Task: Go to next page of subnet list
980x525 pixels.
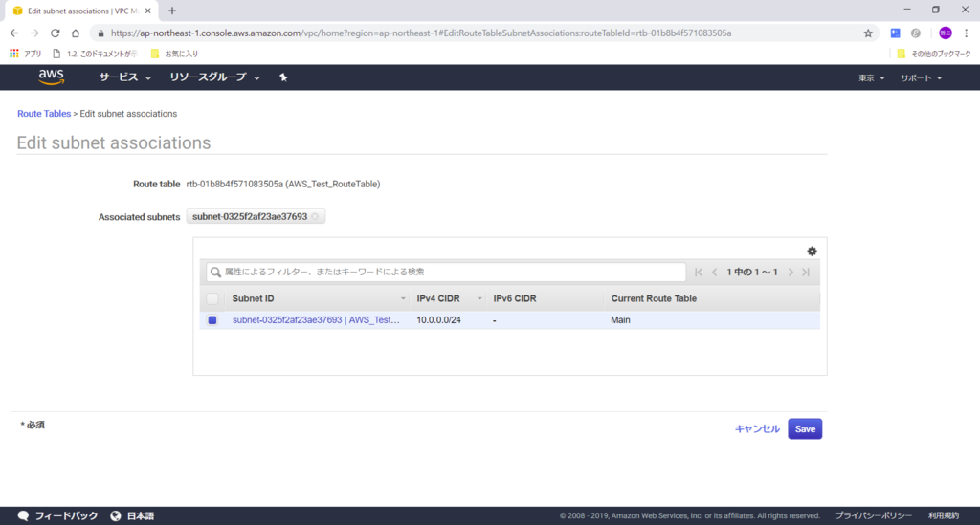Action: [791, 273]
